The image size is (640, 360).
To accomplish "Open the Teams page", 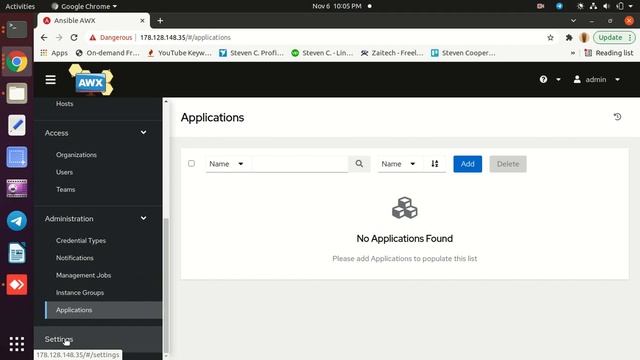I will [x=66, y=189].
